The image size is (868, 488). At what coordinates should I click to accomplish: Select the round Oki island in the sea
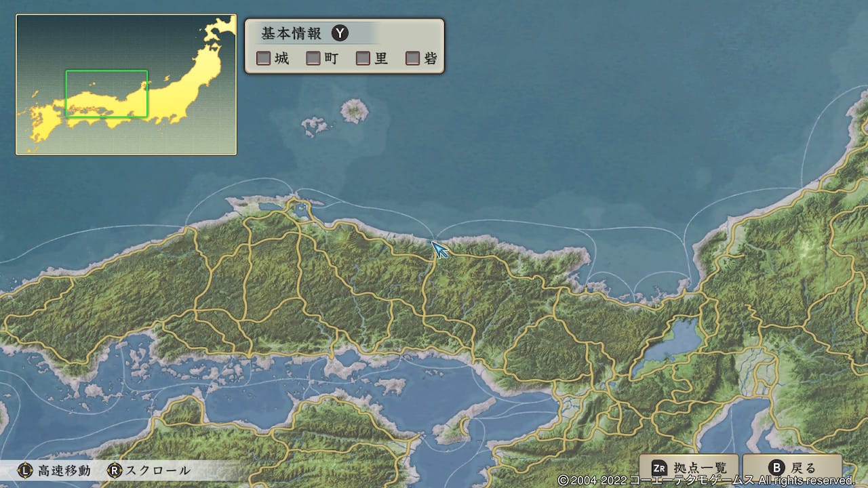click(354, 110)
